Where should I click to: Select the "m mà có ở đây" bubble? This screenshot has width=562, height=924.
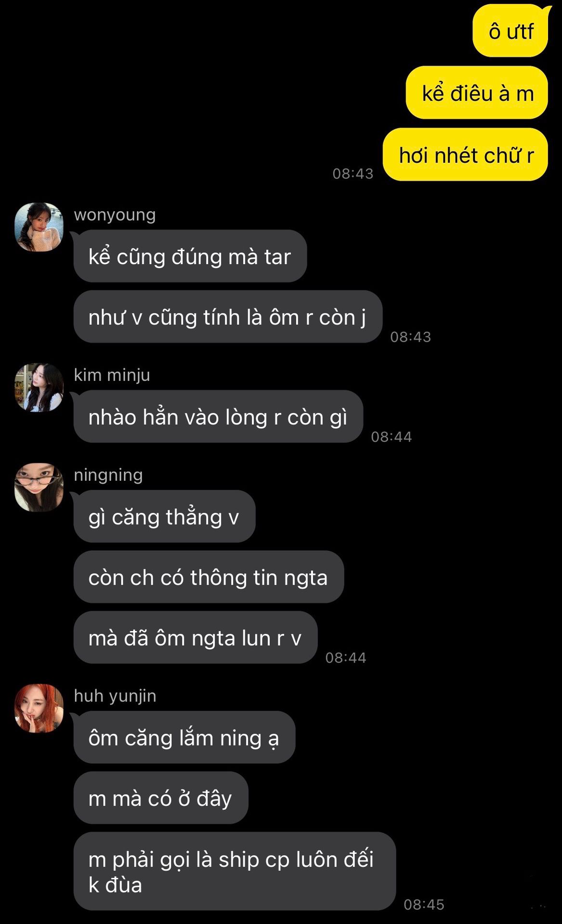pos(161,798)
